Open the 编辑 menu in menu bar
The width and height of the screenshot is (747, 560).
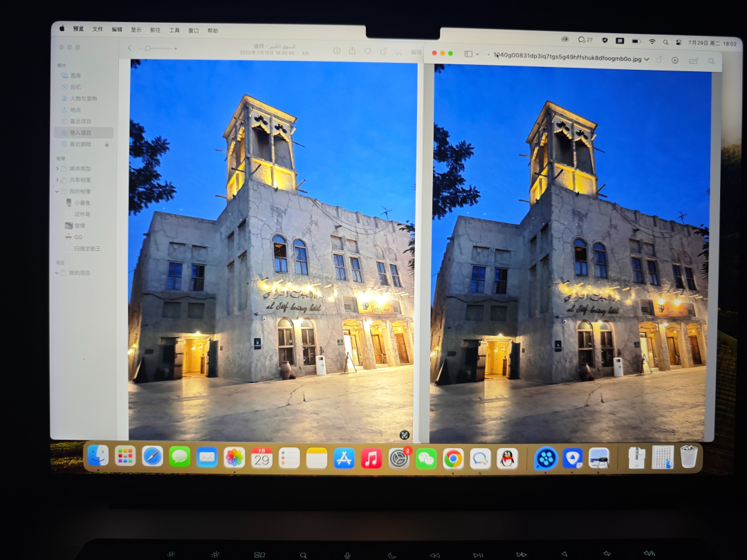pyautogui.click(x=117, y=30)
